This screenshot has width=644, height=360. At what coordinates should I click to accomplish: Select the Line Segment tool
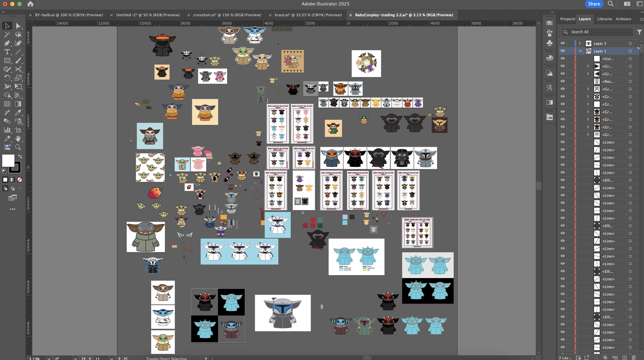point(18,52)
